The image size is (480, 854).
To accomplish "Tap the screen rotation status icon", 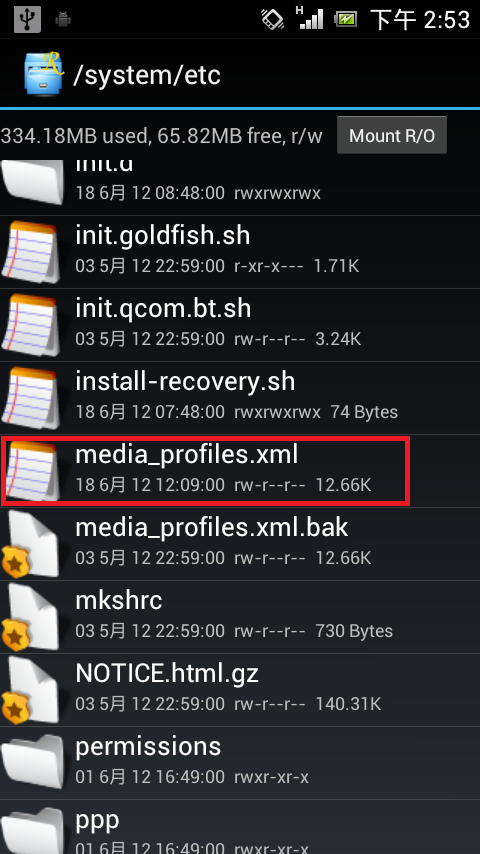I will [272, 20].
